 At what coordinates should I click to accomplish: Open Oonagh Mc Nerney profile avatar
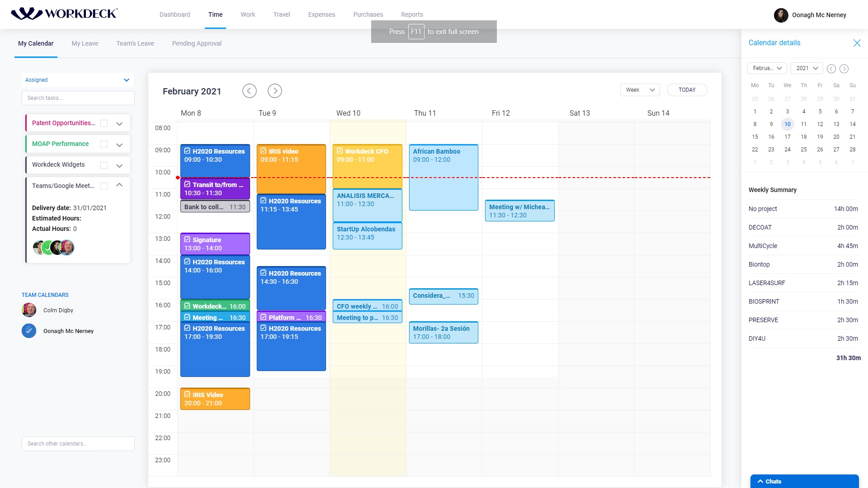tap(781, 15)
